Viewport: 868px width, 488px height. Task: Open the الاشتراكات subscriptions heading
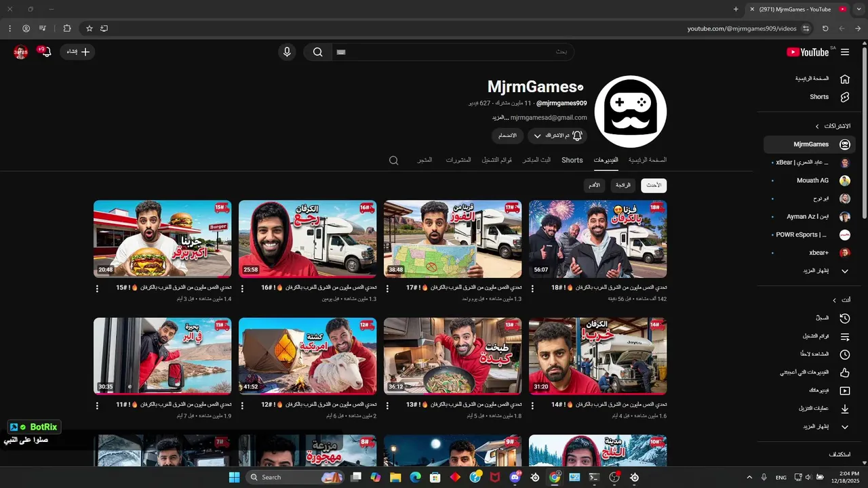[832, 126]
